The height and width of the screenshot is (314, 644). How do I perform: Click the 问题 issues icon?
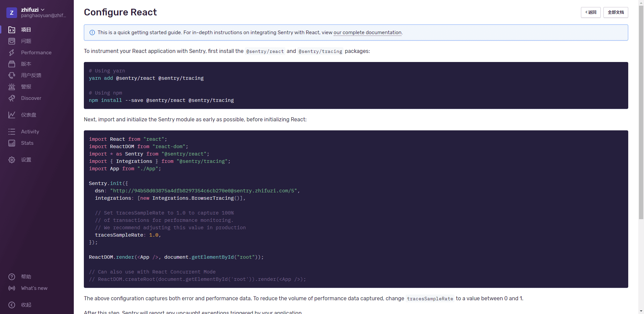click(12, 41)
